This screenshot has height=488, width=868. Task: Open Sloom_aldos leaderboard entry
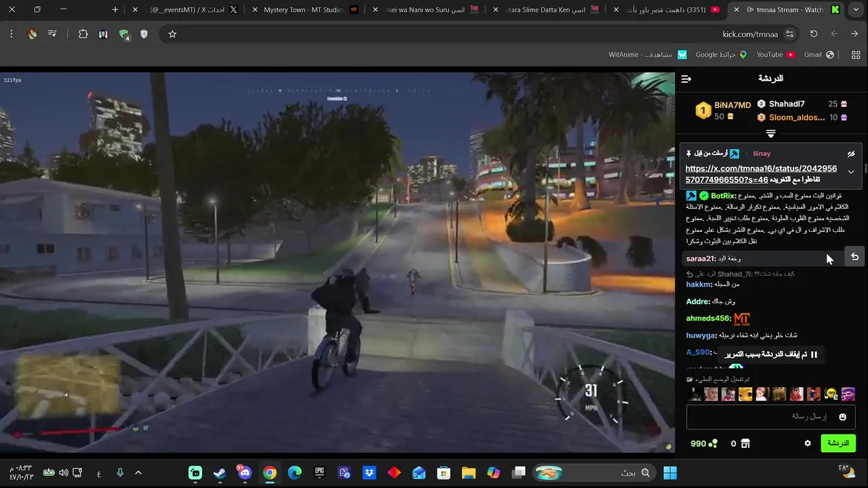click(x=797, y=117)
